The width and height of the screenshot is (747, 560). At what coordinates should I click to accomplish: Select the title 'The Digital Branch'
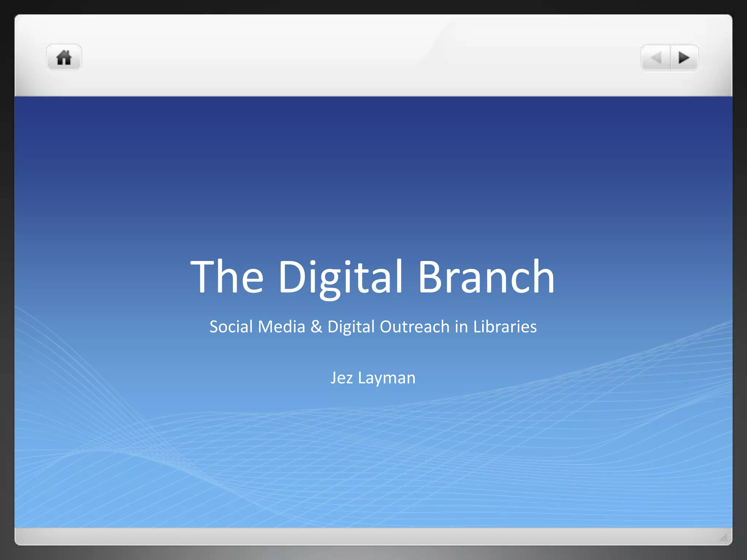coord(372,276)
